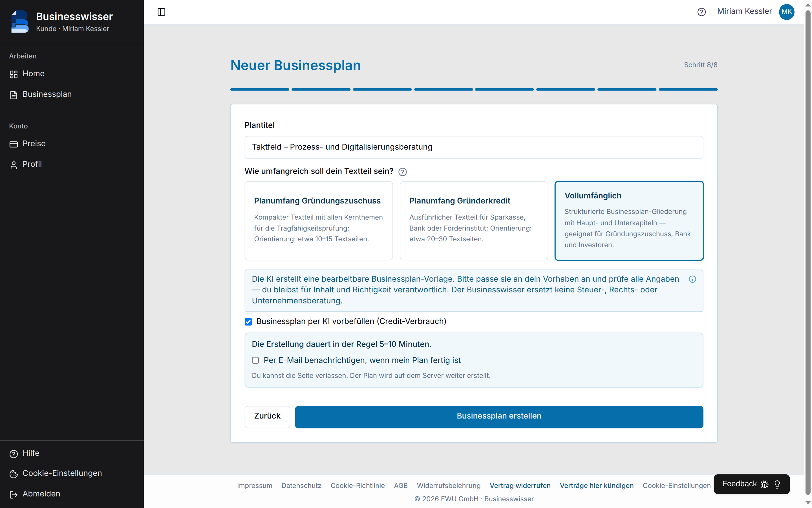
Task: Open the Widerrufsbelehrung footer link
Action: coord(448,485)
